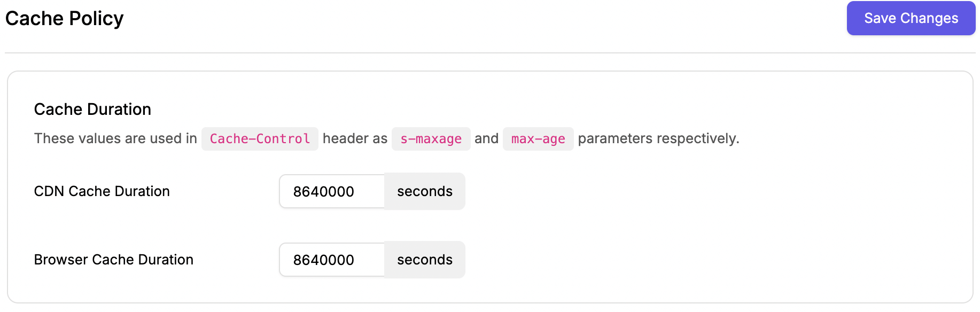The image size is (980, 312).
Task: Click the 'parameters respectively.' text
Action: 659,138
